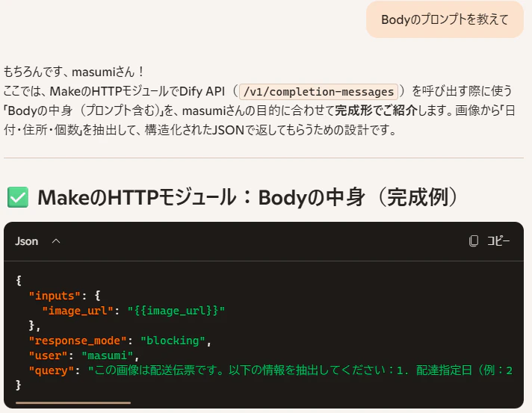Click the green checkmark emoji in heading
532x413 pixels.
(18, 197)
